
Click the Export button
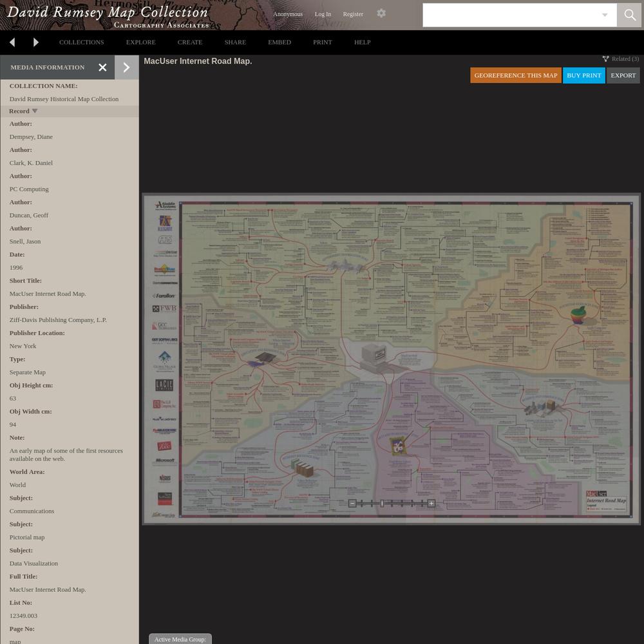point(623,75)
